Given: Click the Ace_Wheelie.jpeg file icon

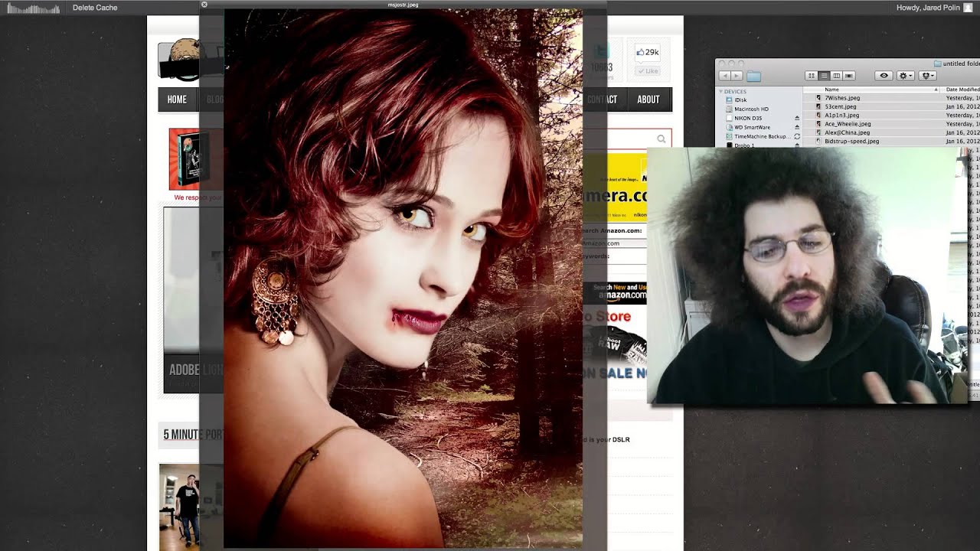Looking at the screenshot, I should click(x=818, y=124).
